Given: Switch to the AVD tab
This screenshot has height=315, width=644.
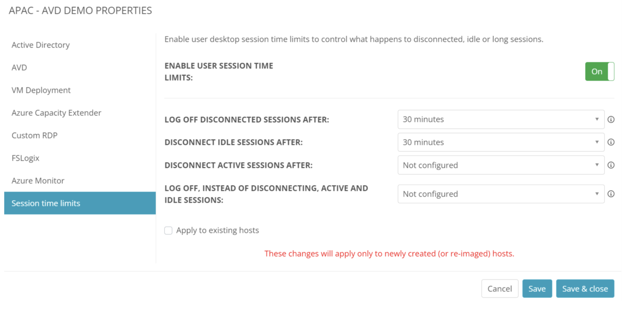Looking at the screenshot, I should click(19, 68).
